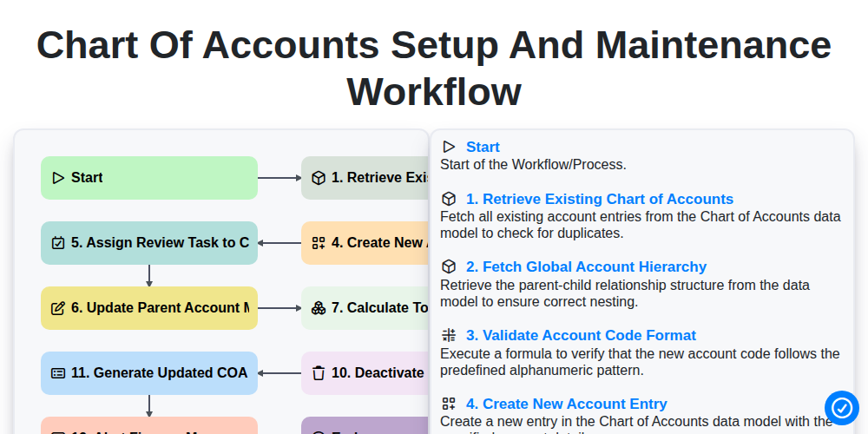Open Validate Account Code Format link
The height and width of the screenshot is (434, 868).
tap(582, 335)
